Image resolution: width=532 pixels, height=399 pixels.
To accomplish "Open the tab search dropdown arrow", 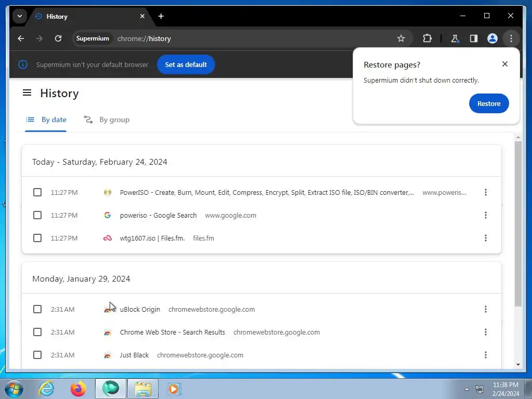I will tap(20, 16).
